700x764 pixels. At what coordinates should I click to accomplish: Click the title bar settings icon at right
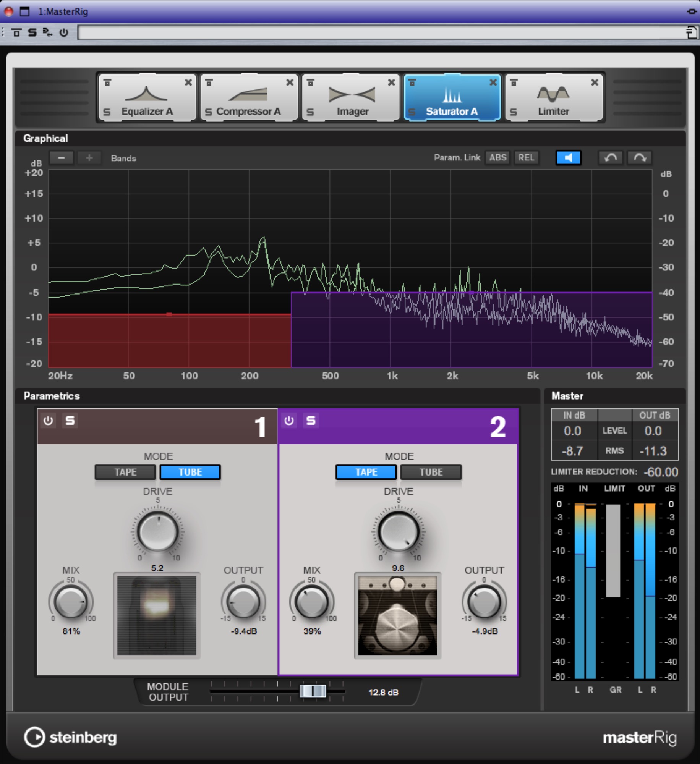(x=692, y=11)
